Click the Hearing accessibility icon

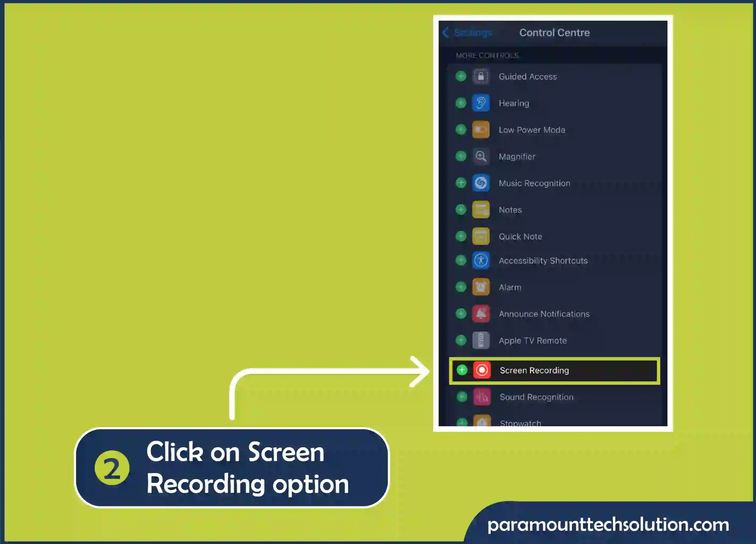[x=481, y=103]
